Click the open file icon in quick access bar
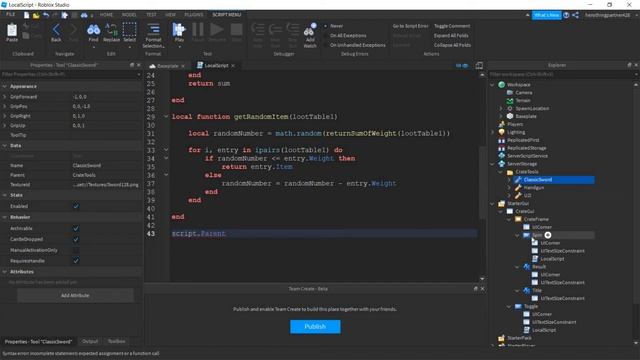 coord(36,15)
